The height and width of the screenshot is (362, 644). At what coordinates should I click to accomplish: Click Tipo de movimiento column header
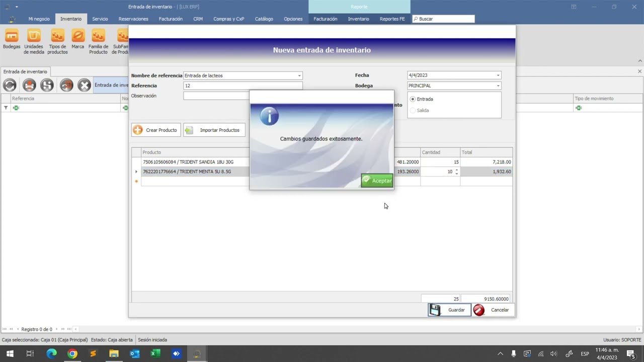(608, 99)
